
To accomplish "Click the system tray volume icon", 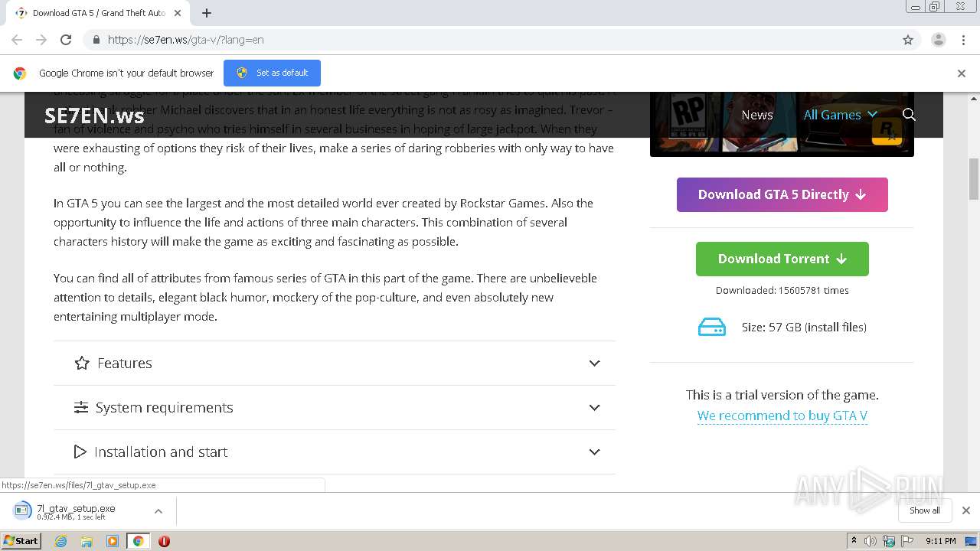I will point(871,541).
